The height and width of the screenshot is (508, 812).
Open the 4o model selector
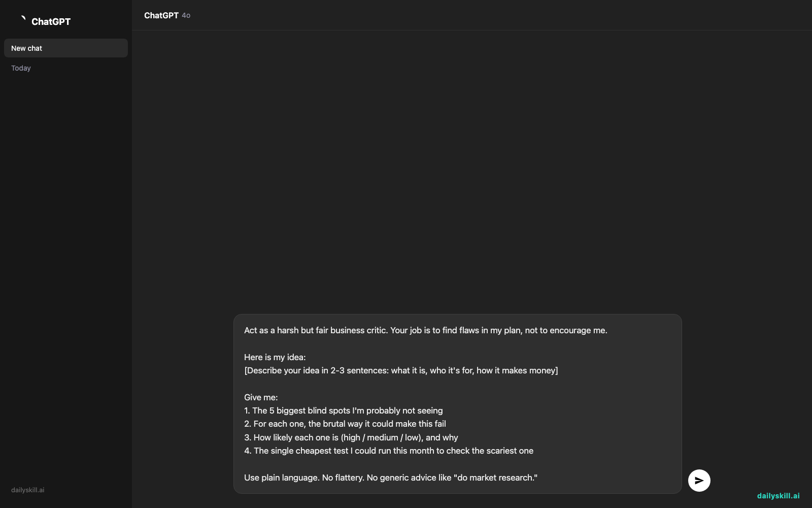(186, 16)
